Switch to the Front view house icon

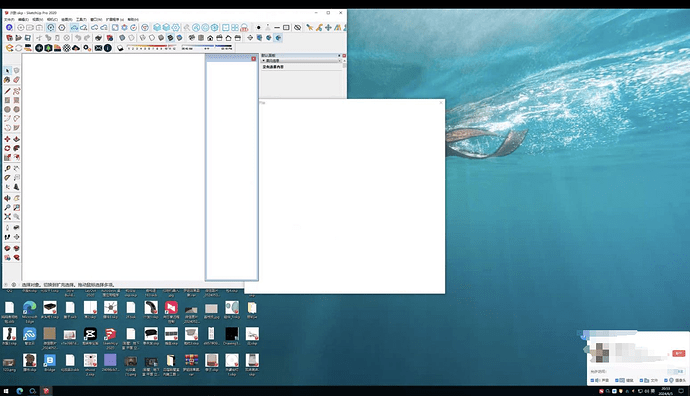(210, 38)
